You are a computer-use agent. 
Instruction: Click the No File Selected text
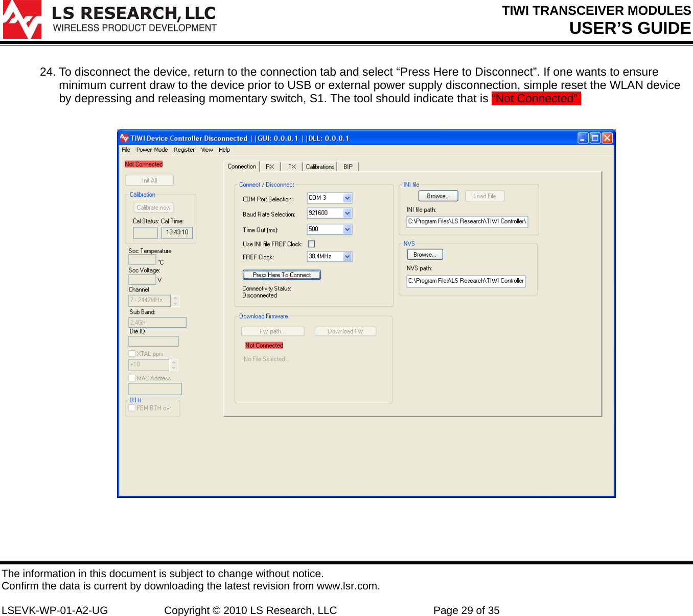point(266,359)
